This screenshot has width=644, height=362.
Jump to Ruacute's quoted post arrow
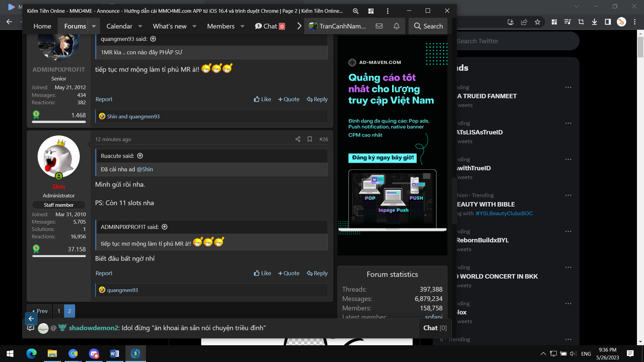tap(140, 156)
